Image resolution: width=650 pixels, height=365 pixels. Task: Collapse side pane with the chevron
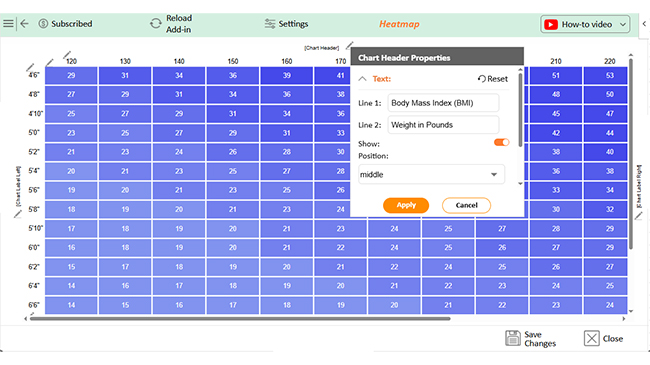click(644, 24)
